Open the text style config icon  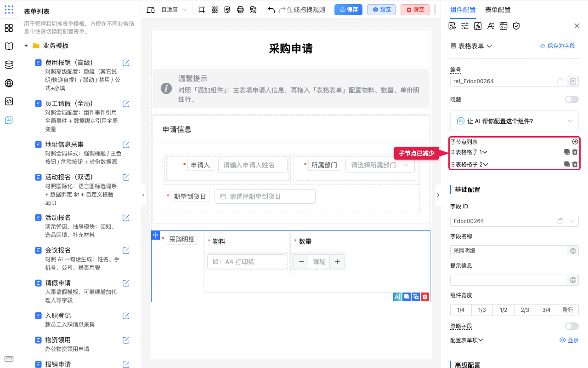(491, 26)
